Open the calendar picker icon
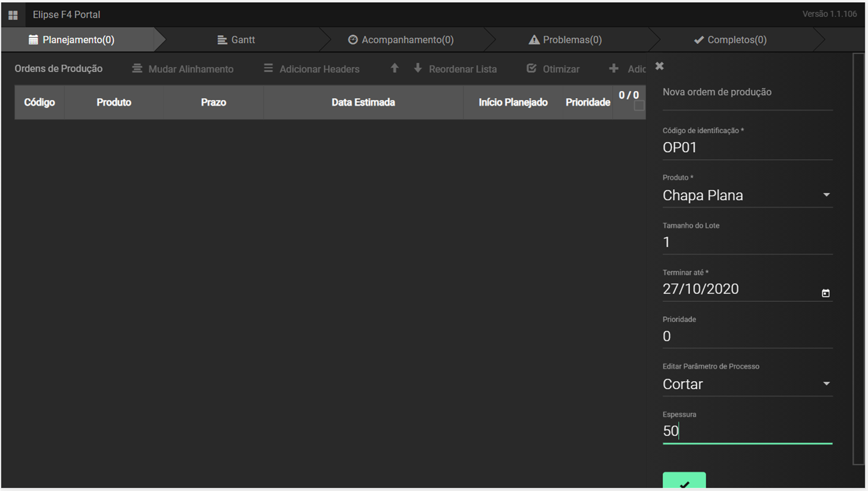The image size is (868, 491). (826, 293)
